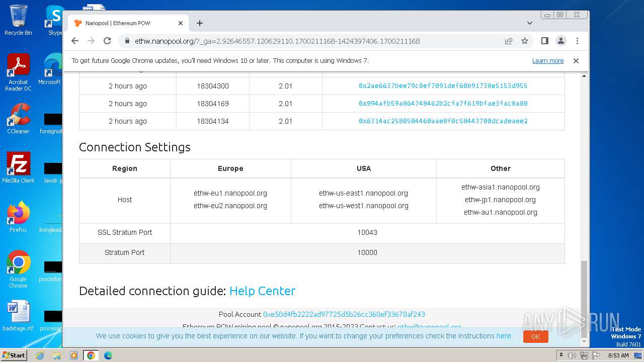Click page scrollbar up arrow
This screenshot has width=644, height=362.
tap(584, 76)
